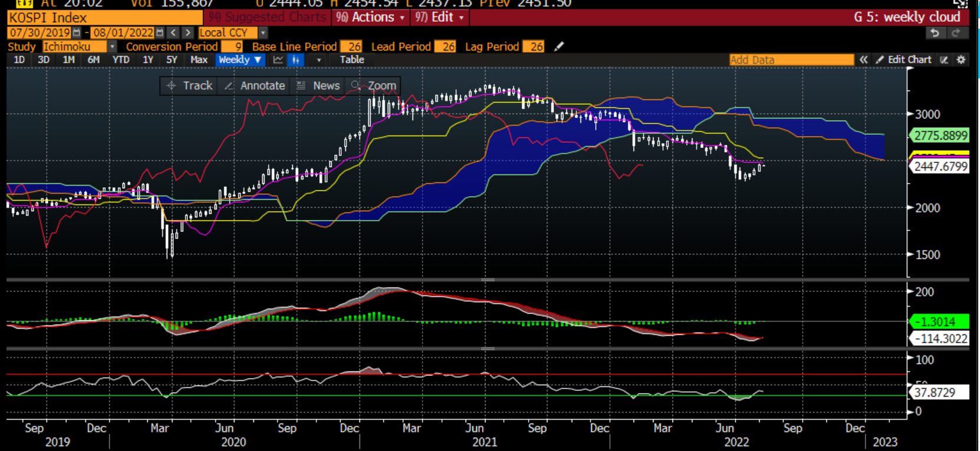Activate the Annotate pencil tool
Viewport: 980px width, 451px height.
click(255, 85)
